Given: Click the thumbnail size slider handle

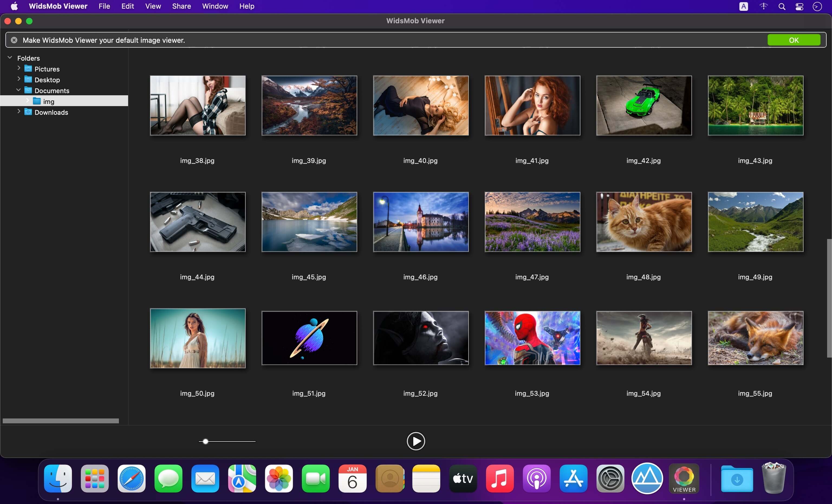Looking at the screenshot, I should pyautogui.click(x=205, y=441).
